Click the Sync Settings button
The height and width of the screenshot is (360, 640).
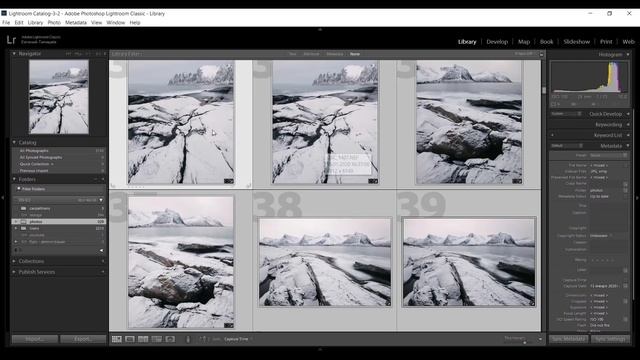coord(610,339)
